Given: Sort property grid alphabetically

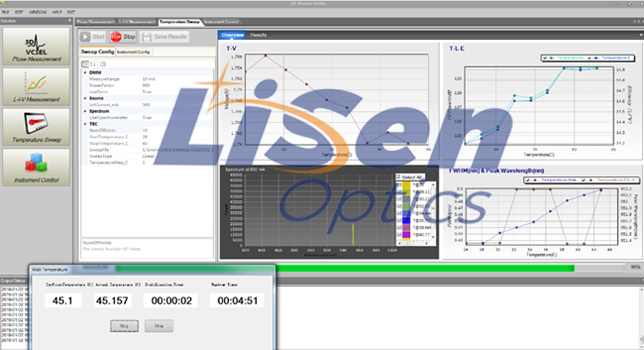Looking at the screenshot, I should pos(93,64).
